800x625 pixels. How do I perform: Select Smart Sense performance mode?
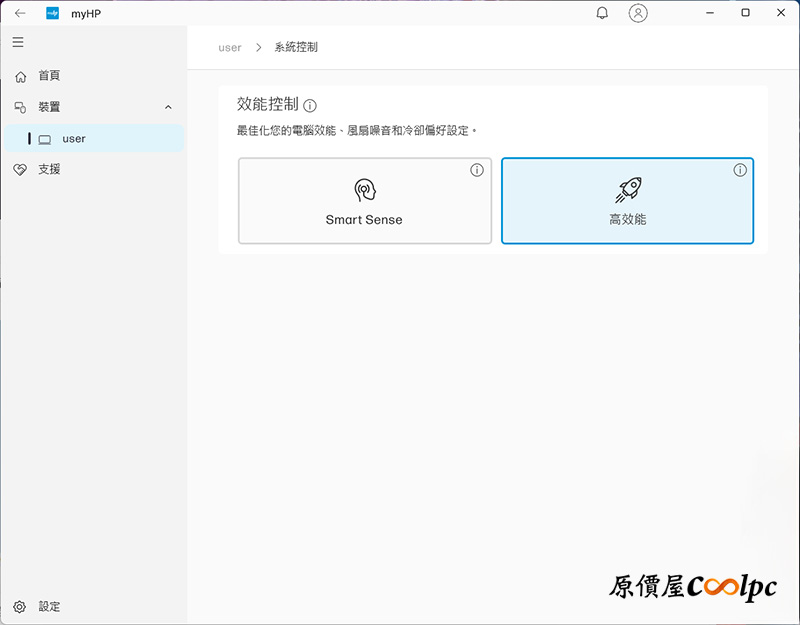365,201
